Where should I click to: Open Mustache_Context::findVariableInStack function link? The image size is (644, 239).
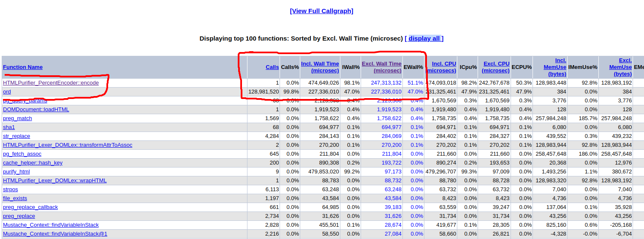click(x=51, y=225)
